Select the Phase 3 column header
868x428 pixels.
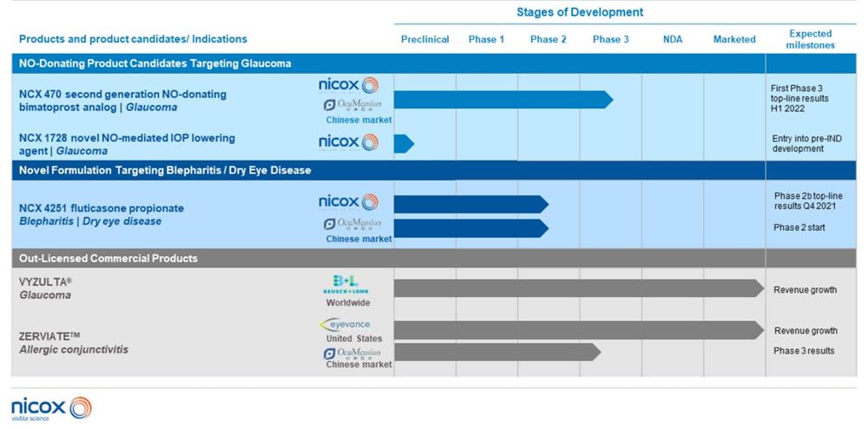pyautogui.click(x=610, y=39)
